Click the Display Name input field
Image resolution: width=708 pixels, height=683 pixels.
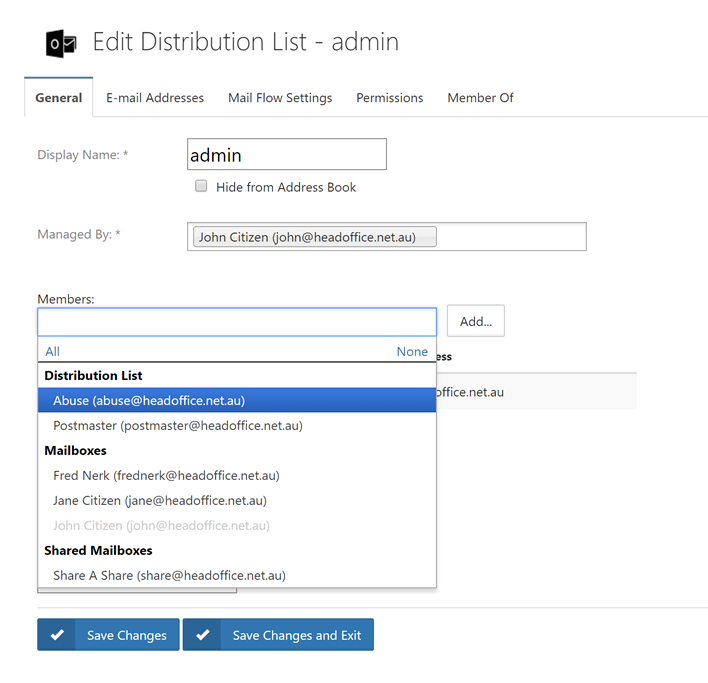[x=287, y=154]
